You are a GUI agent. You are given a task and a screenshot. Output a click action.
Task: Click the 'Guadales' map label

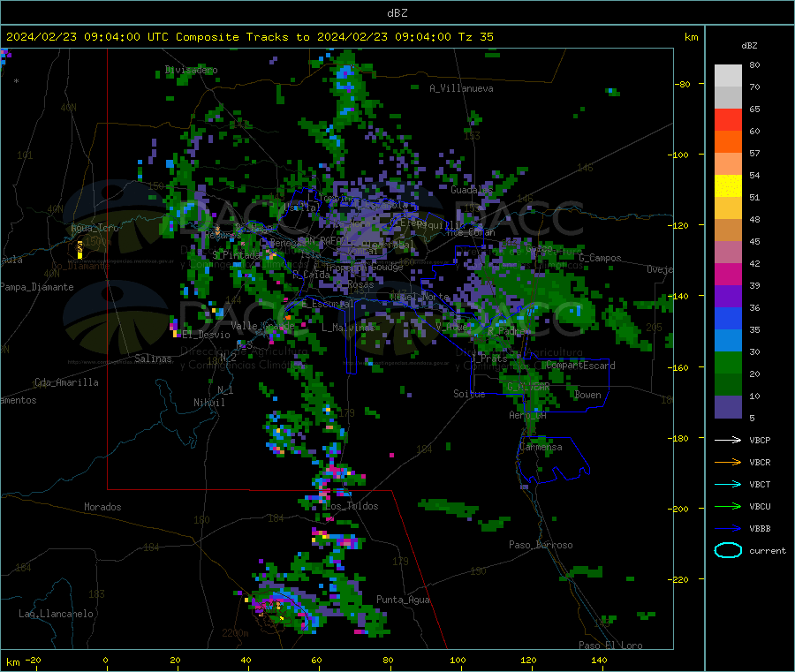click(472, 190)
